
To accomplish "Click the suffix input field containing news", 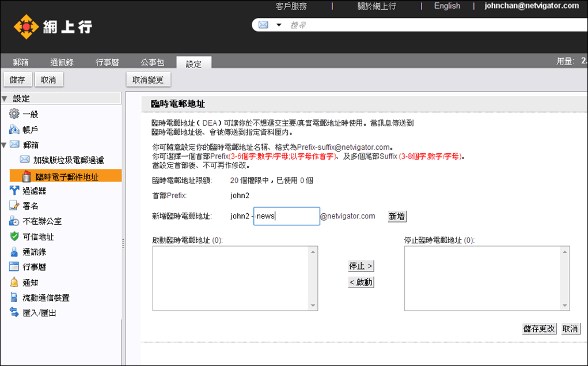I will (x=286, y=216).
